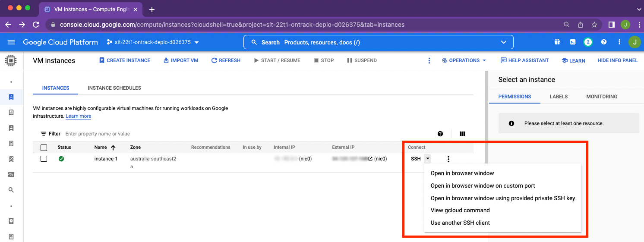Open HELP ASSISTANT
644x242 pixels.
(525, 60)
